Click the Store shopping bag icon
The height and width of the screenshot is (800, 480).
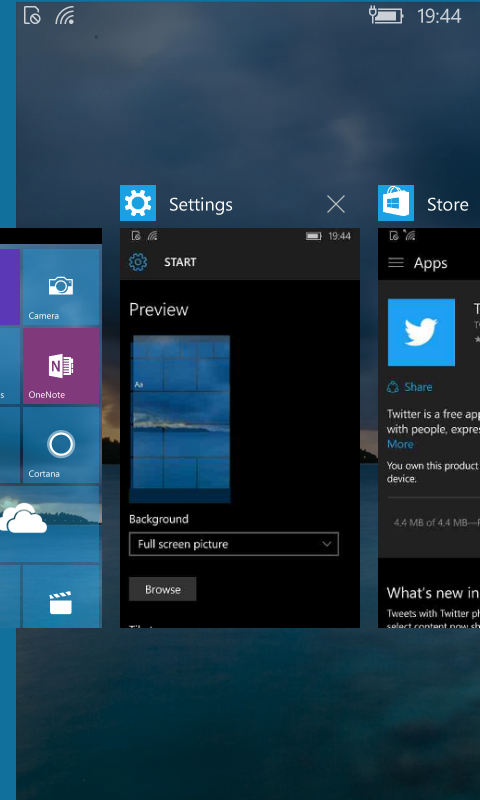tap(396, 203)
